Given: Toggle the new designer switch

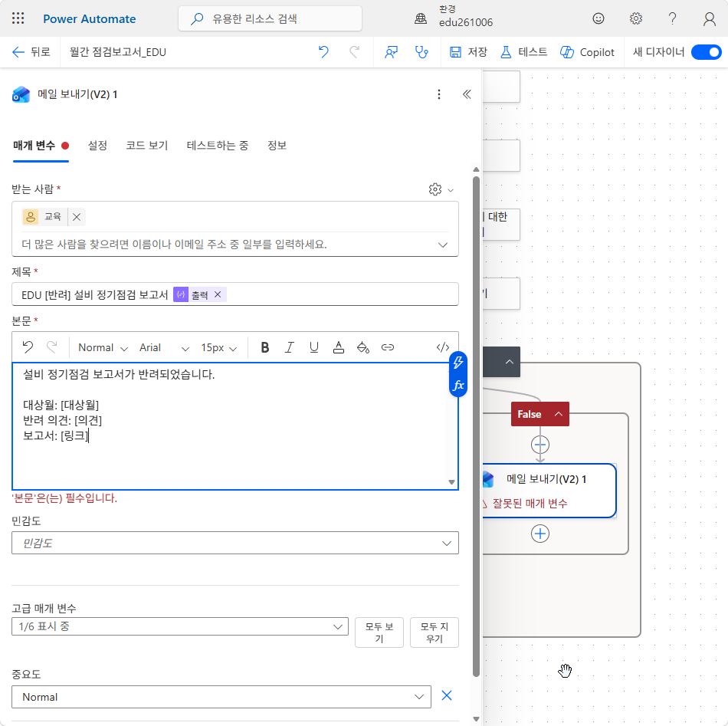Looking at the screenshot, I should coord(706,52).
